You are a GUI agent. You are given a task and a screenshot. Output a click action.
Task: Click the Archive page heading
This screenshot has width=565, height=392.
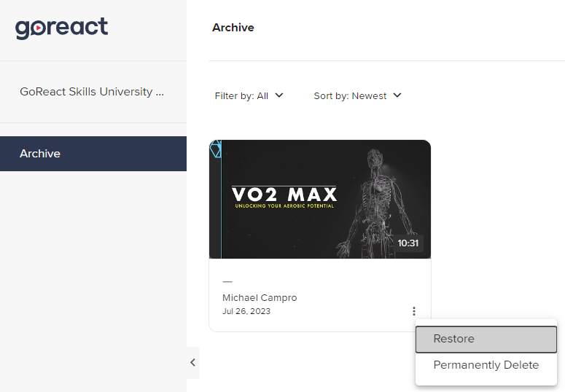[233, 28]
